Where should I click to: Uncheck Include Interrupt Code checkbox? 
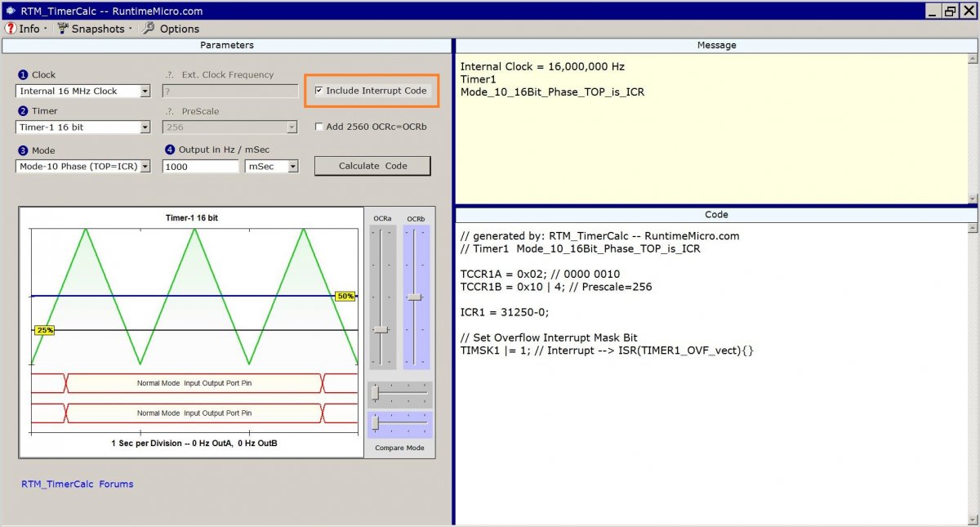[x=318, y=91]
